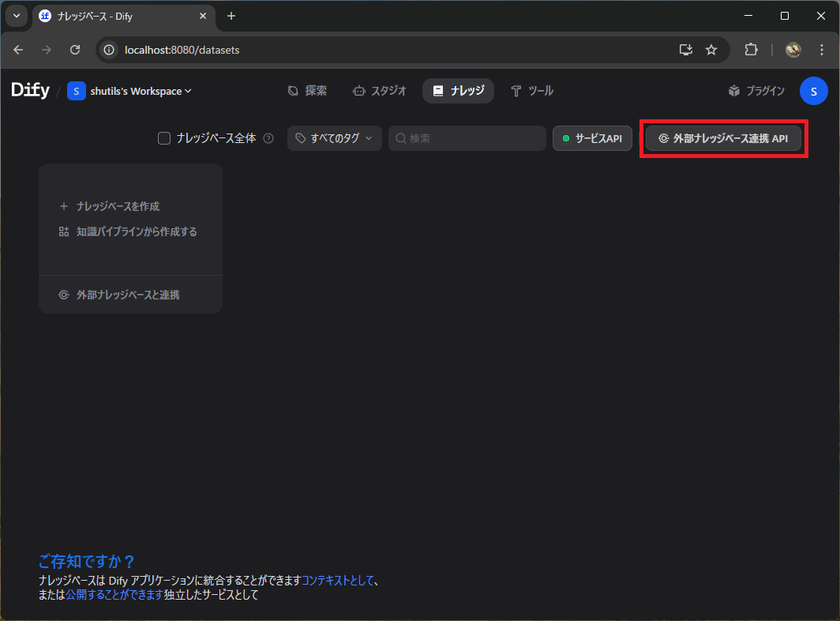
Task: Open 外部ナレッジベース連携 API settings
Action: click(x=723, y=138)
